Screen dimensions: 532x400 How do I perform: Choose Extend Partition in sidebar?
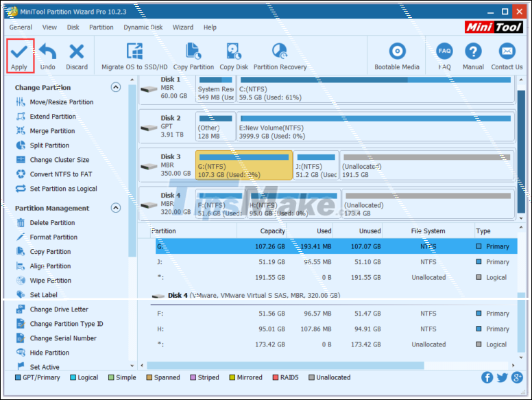[x=46, y=117]
